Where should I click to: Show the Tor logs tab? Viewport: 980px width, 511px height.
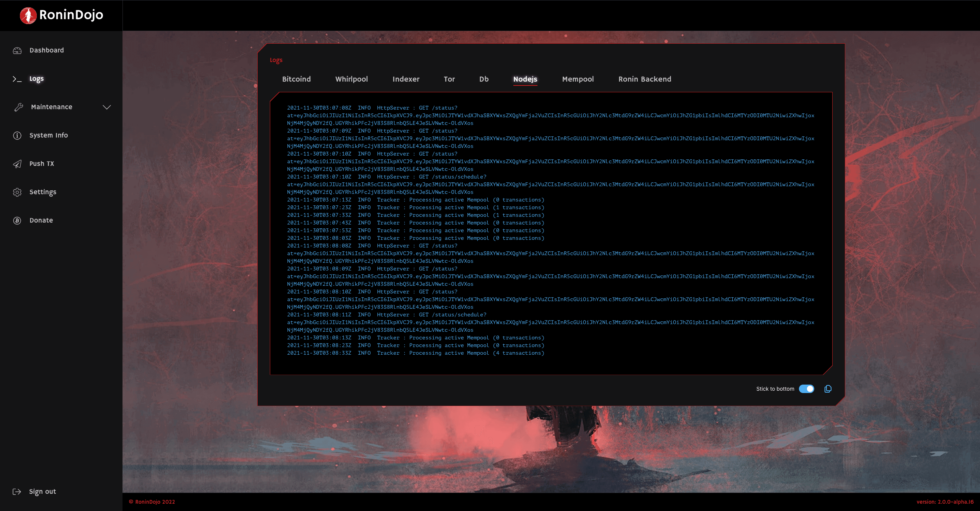[449, 79]
